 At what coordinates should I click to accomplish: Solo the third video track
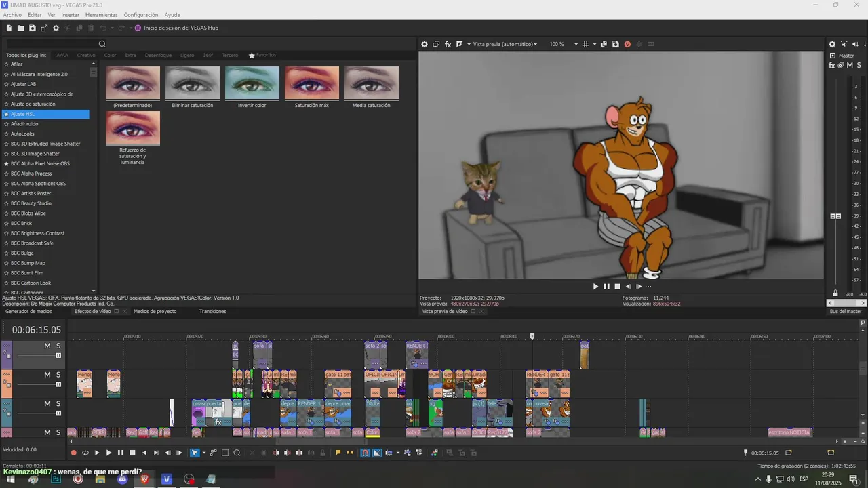58,403
